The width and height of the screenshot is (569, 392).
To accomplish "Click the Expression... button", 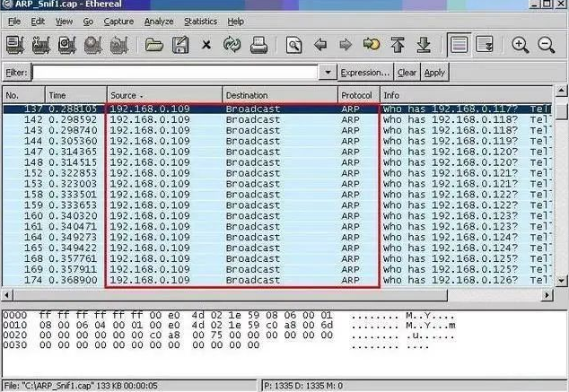I will (365, 73).
